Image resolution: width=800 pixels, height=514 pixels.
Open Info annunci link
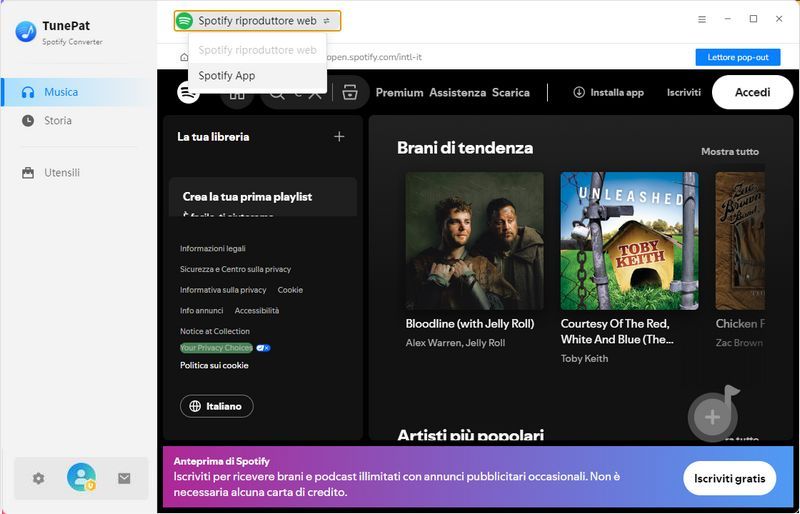[202, 310]
